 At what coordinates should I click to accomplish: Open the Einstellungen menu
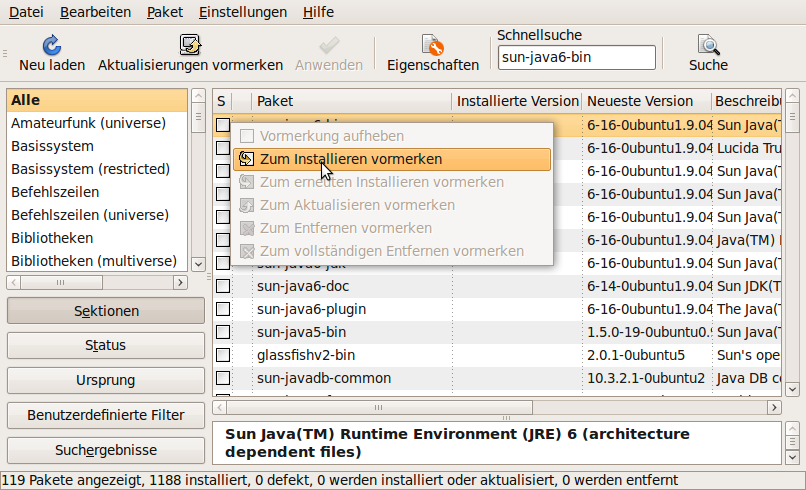[x=243, y=12]
